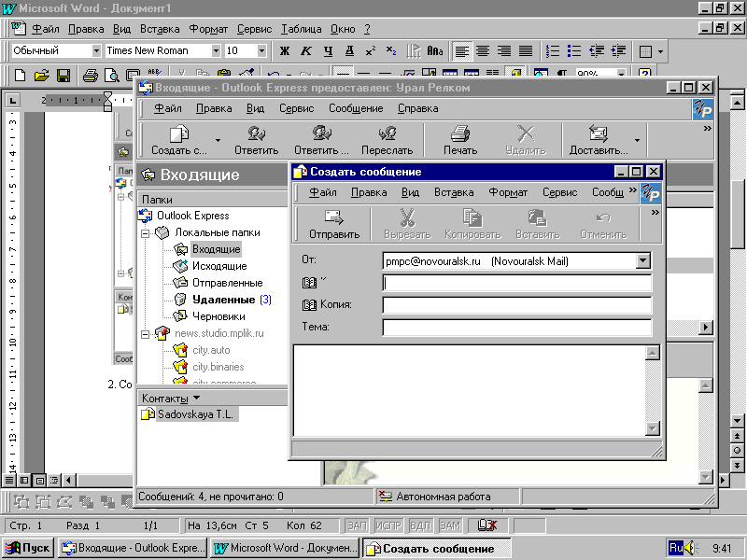Select city.auto newsgroup

pyautogui.click(x=211, y=351)
